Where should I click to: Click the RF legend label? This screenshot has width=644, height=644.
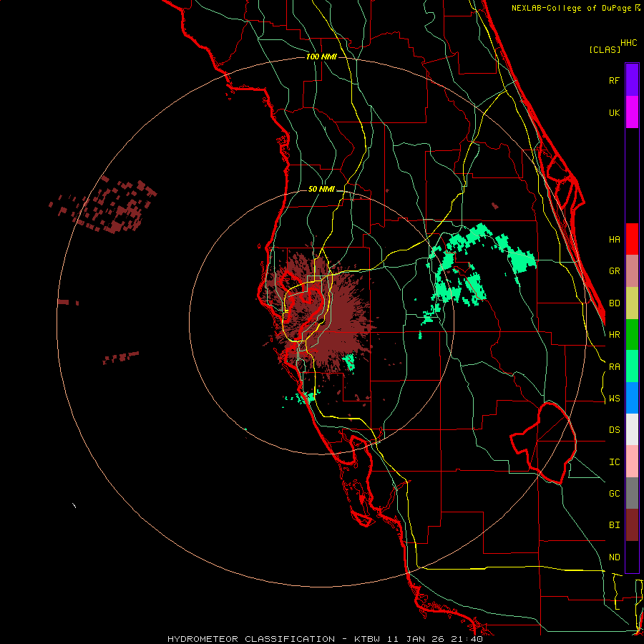[x=614, y=80]
